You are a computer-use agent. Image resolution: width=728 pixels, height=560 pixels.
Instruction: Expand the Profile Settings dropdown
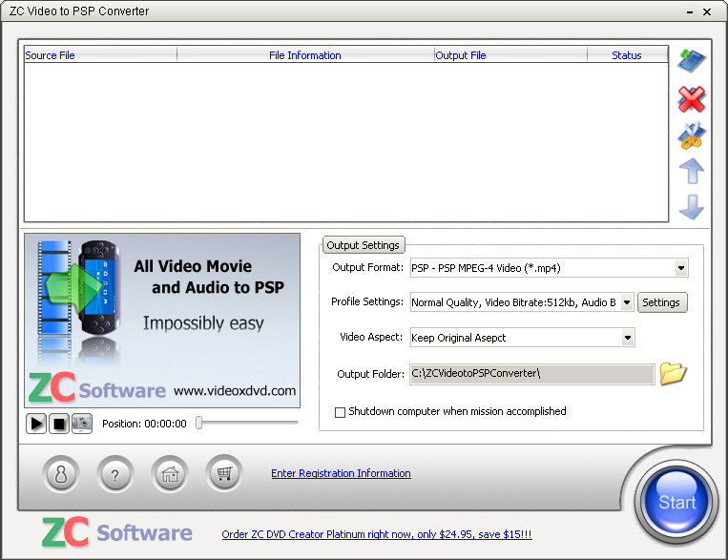(x=627, y=302)
